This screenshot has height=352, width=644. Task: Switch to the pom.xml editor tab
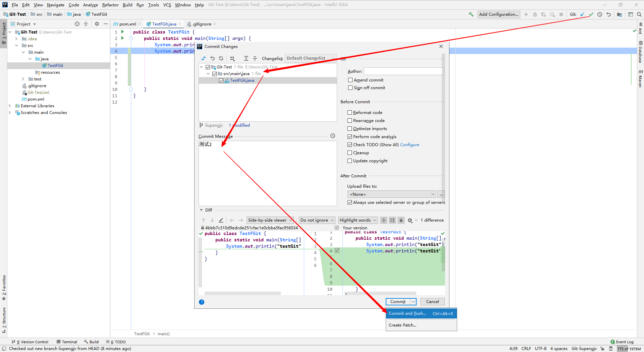tap(127, 24)
